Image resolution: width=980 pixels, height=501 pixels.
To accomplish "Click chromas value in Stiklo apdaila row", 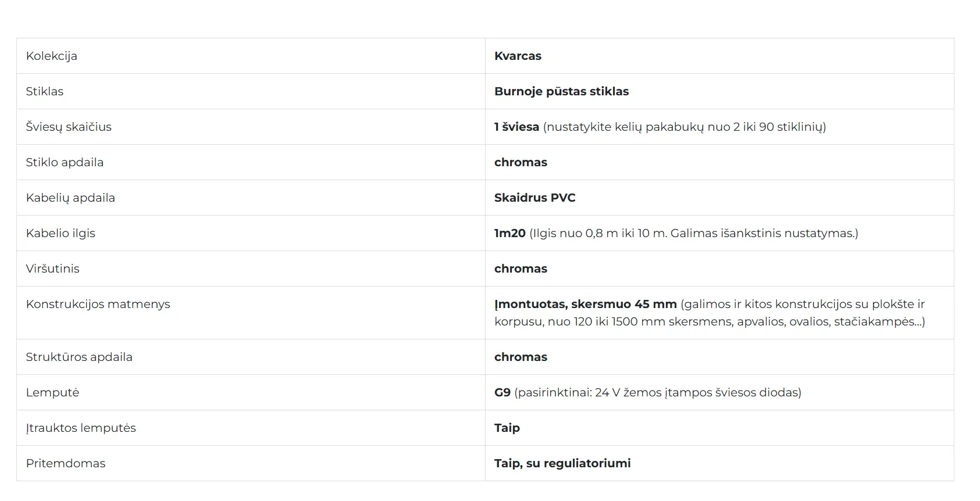I will point(521,163).
